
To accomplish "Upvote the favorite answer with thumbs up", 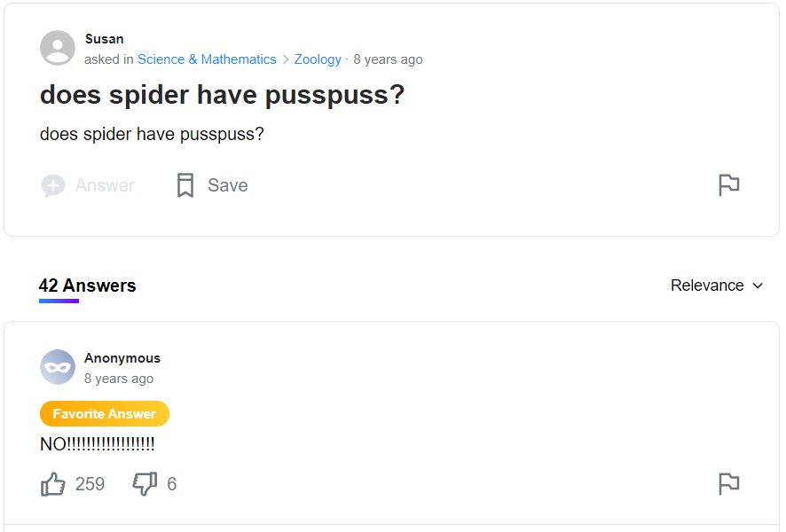I will coord(53,484).
